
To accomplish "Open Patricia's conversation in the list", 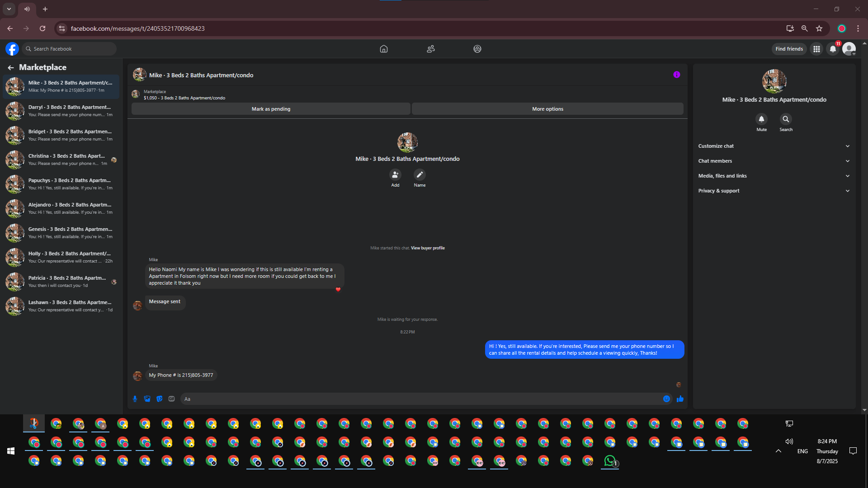I will point(61,282).
